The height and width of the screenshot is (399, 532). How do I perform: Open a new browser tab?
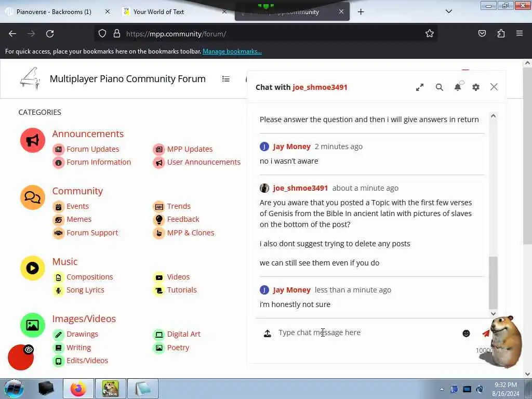[x=361, y=12]
